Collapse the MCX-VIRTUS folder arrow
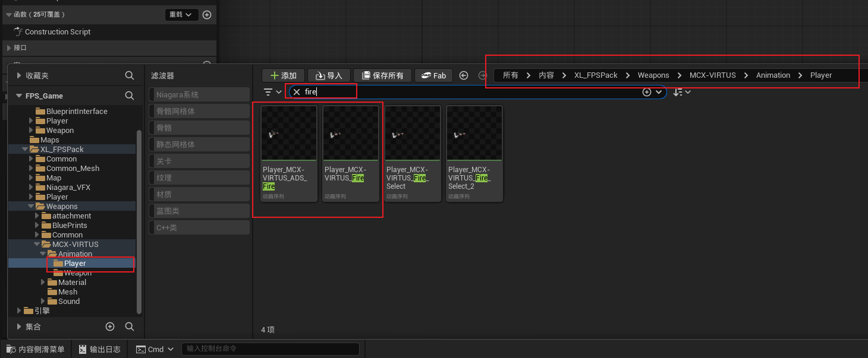The height and width of the screenshot is (358, 868). pos(37,244)
